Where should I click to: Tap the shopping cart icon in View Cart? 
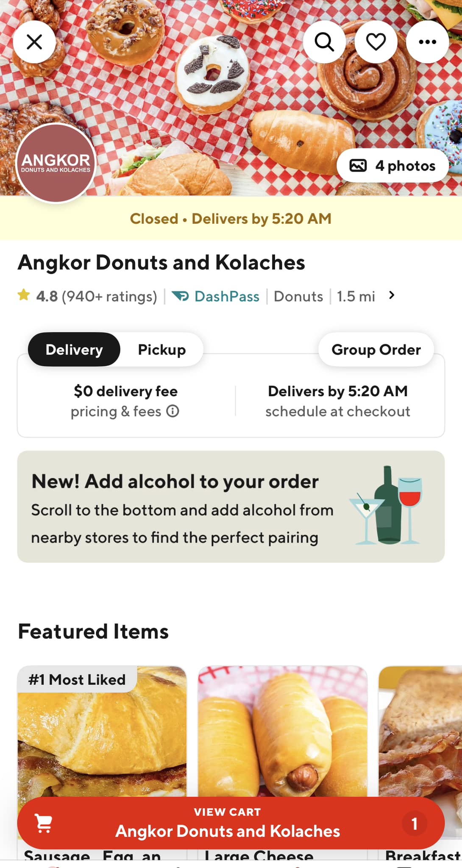click(x=44, y=823)
